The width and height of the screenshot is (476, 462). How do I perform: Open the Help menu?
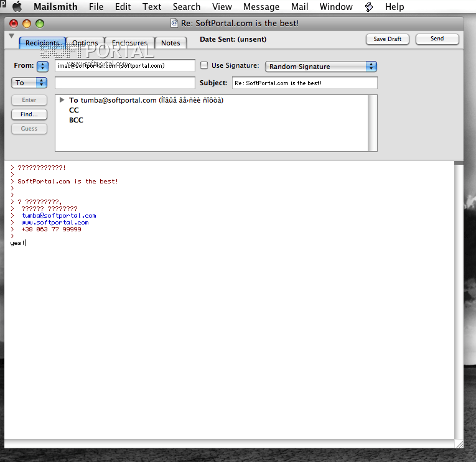pyautogui.click(x=394, y=7)
